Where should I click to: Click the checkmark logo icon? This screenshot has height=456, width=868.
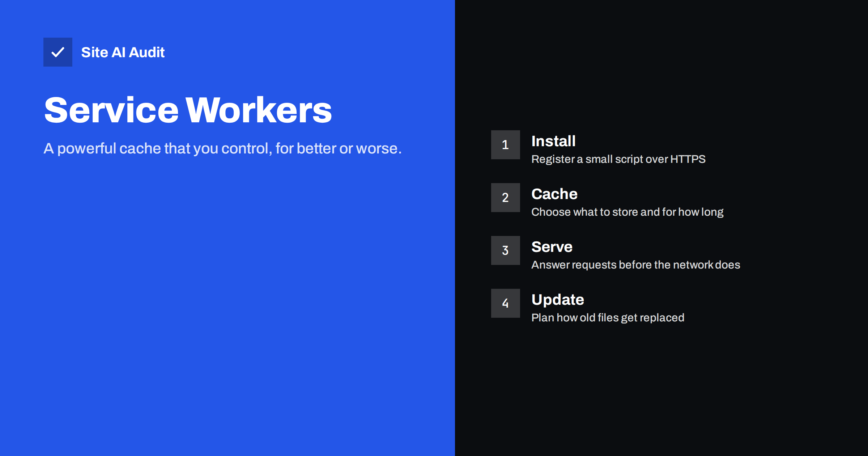tap(58, 52)
